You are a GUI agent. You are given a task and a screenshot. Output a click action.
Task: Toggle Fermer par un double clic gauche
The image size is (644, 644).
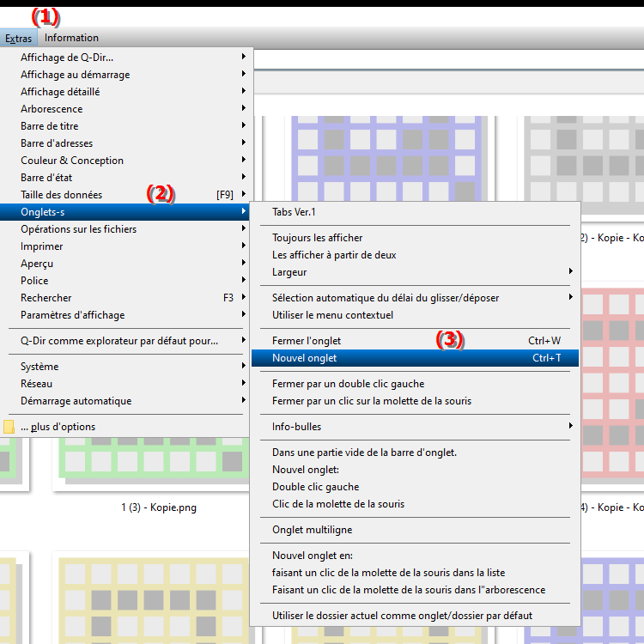416,384
